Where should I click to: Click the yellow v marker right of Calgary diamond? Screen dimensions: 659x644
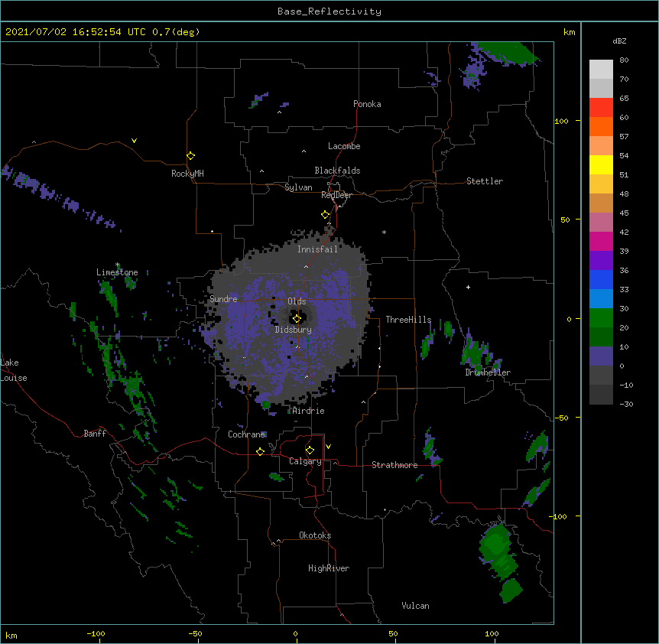tap(328, 447)
